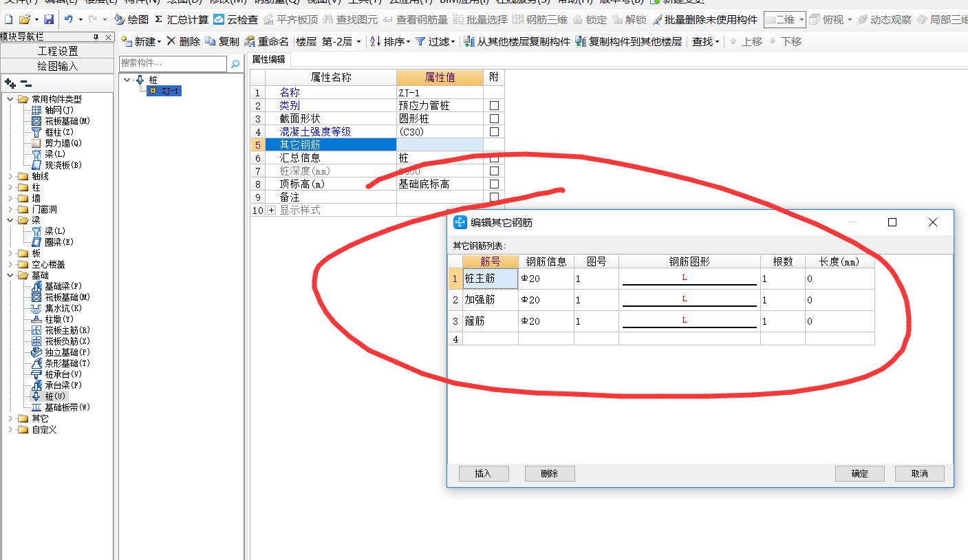Click the save (floppy disk) icon
Viewport: 968px width, 560px height.
point(49,19)
